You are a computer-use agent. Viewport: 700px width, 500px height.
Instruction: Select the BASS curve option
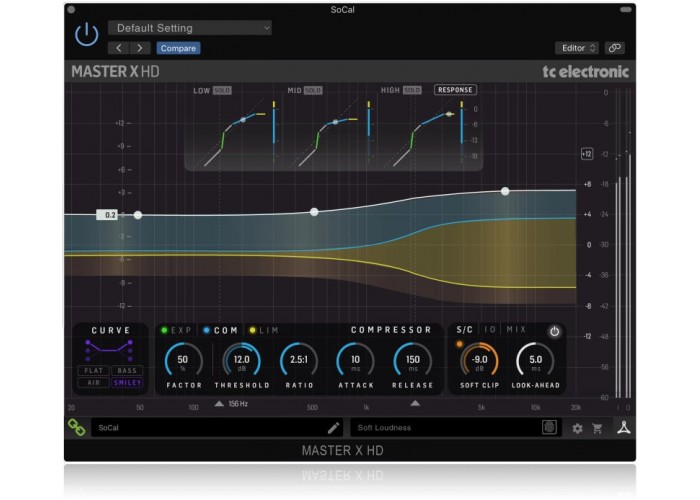pyautogui.click(x=127, y=371)
